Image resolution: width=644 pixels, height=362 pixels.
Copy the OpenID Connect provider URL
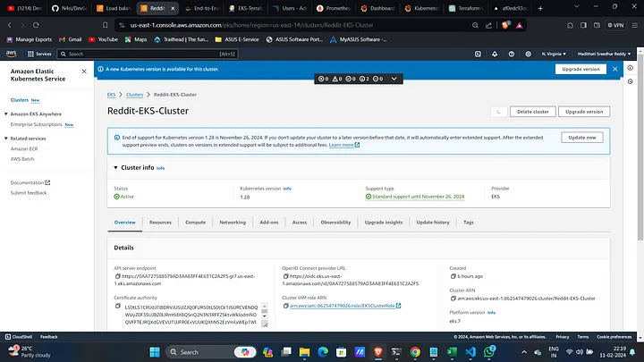(285, 276)
